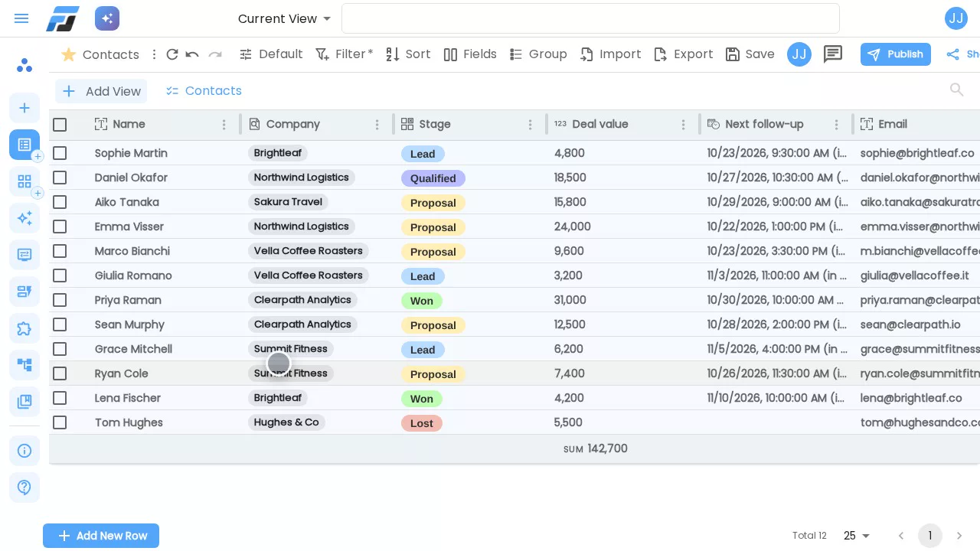Open the comments chat icon
The image size is (980, 551).
pos(833,54)
